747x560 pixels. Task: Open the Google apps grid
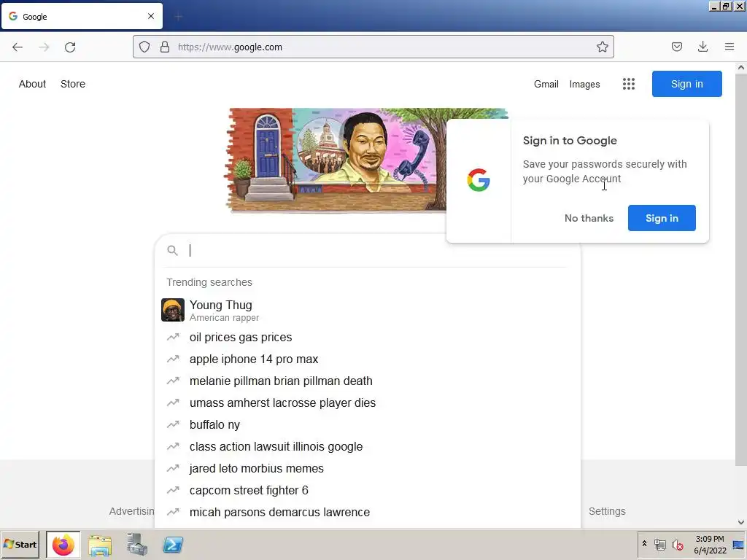pos(628,85)
